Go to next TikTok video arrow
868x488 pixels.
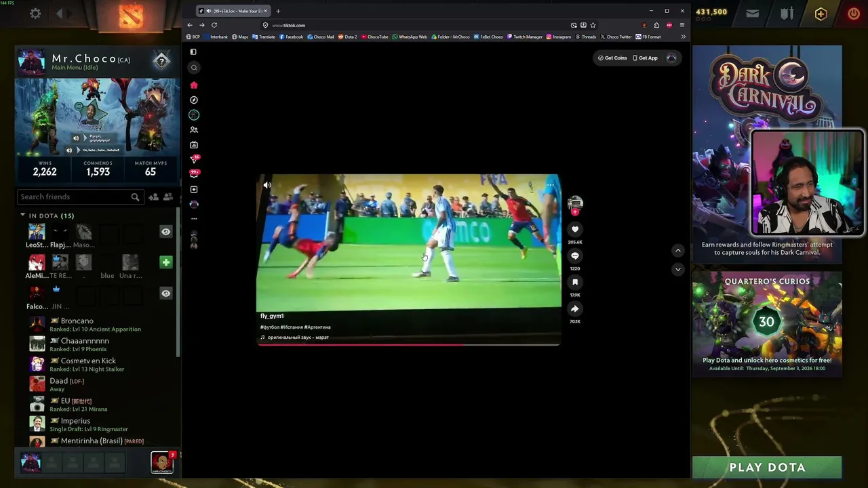[677, 269]
